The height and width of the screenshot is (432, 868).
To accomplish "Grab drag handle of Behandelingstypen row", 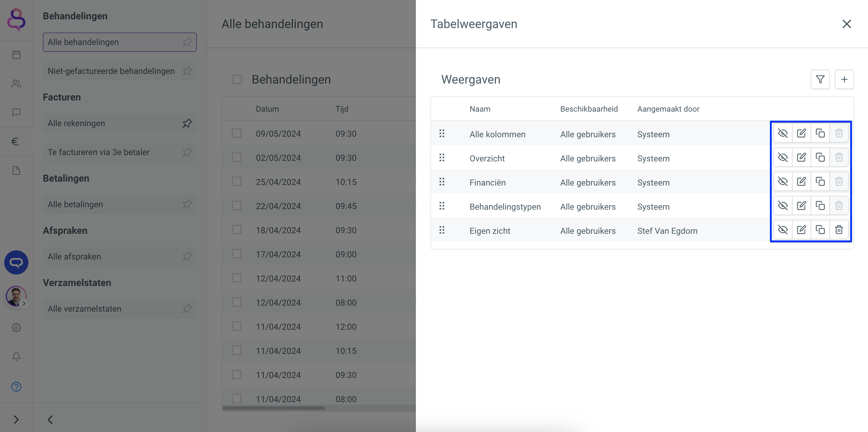I will (x=442, y=206).
